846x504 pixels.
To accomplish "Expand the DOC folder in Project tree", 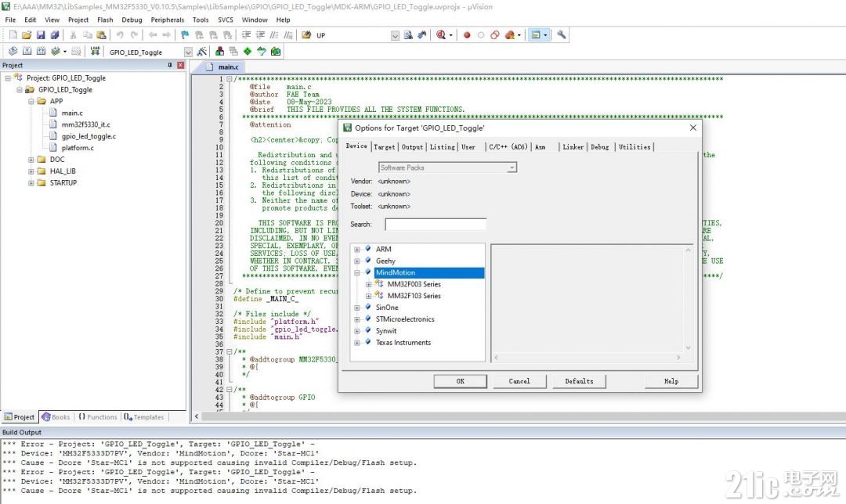I will click(x=31, y=160).
